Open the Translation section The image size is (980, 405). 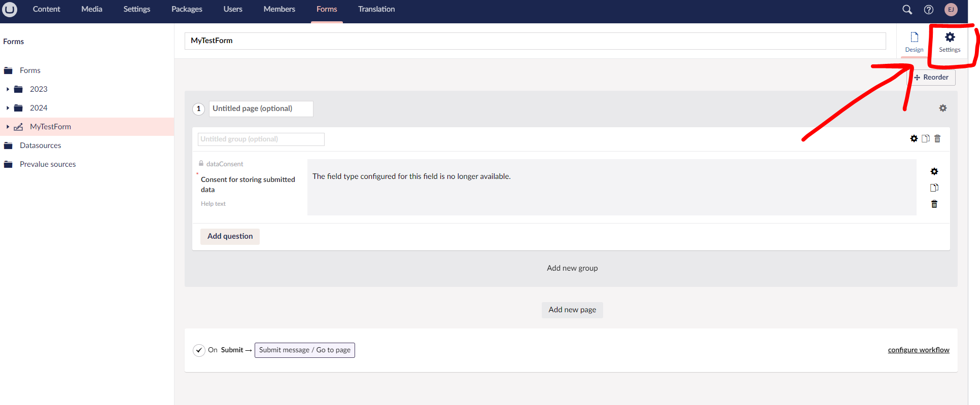[376, 9]
